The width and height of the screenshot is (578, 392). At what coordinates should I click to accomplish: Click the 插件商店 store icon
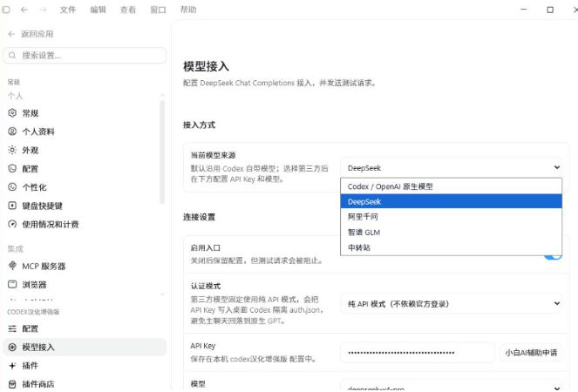(12, 384)
